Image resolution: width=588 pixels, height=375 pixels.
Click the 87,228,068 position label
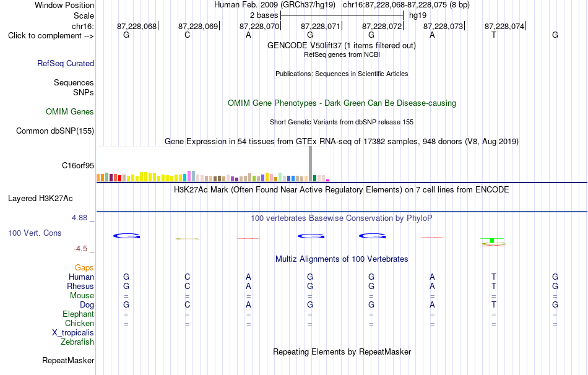(x=137, y=26)
